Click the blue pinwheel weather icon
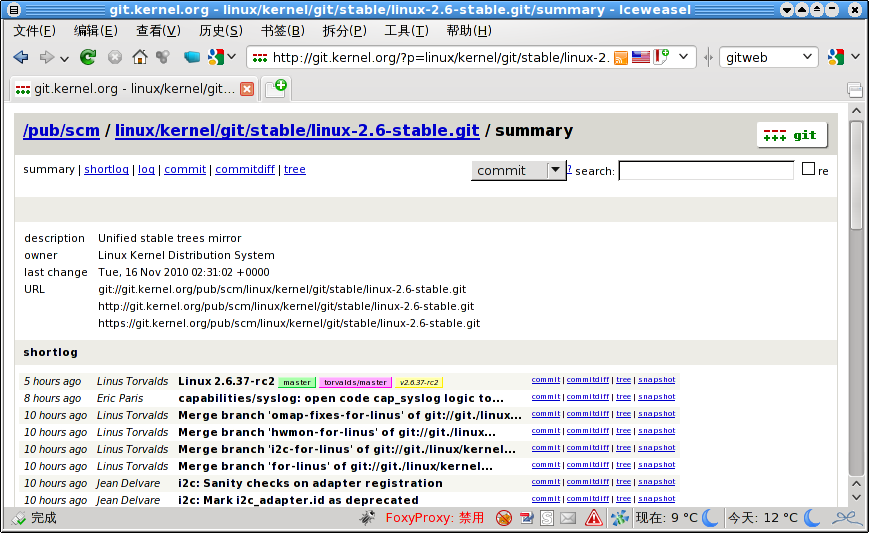Screen dimensions: 869x533 pos(620,518)
